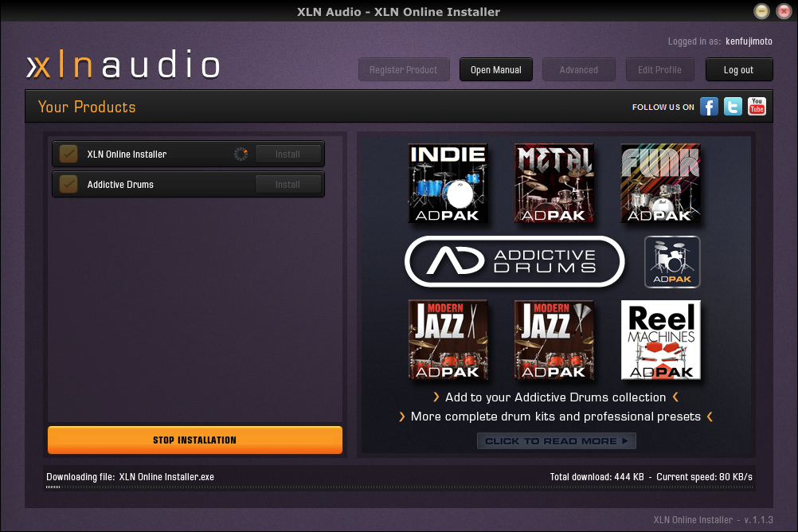Click 'Add to your Addictive Drums collection' text
Screen dimensions: 798x532
(555, 397)
